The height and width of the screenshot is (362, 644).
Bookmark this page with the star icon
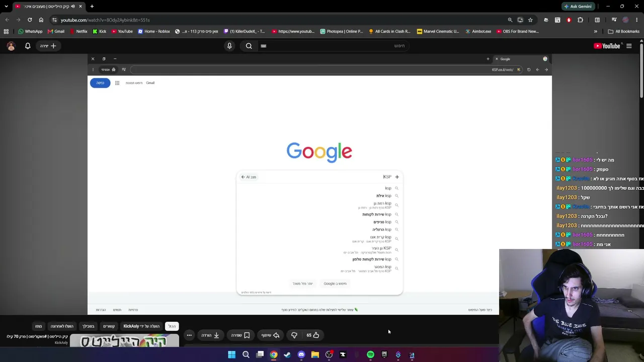(530, 20)
